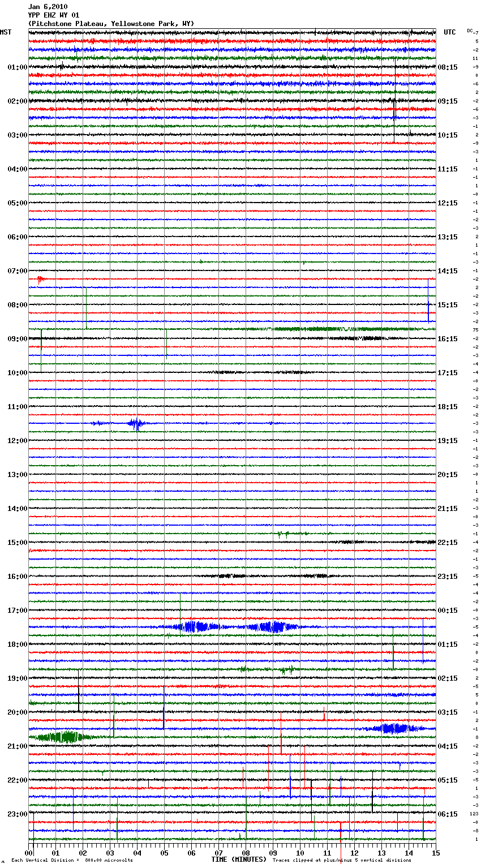Click the DC offset value 123
The width and height of the screenshot is (481, 868).
(475, 814)
